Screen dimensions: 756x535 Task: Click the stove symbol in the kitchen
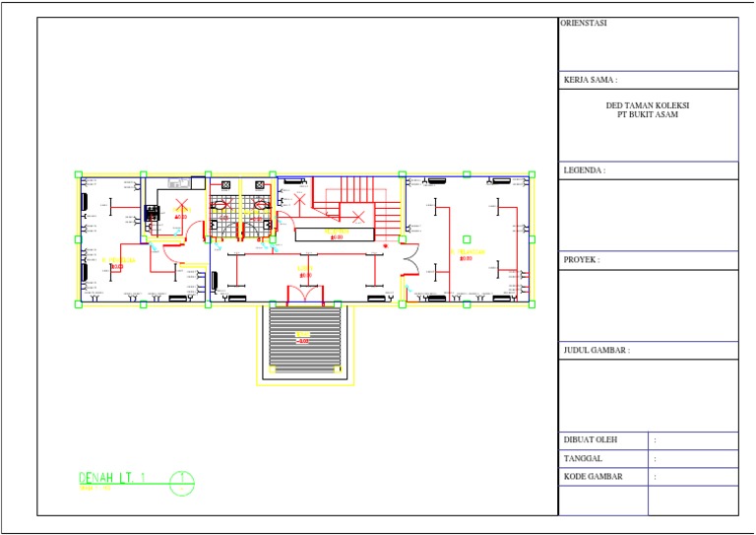[152, 213]
